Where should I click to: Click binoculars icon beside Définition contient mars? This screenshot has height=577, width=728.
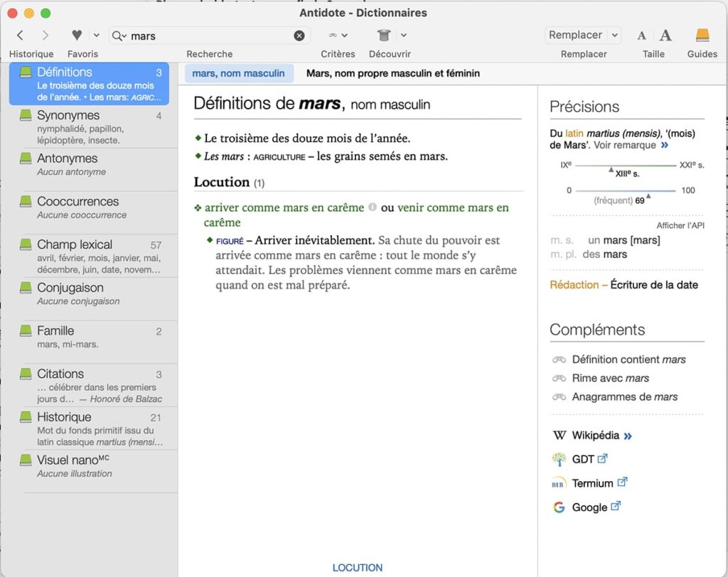(x=559, y=360)
